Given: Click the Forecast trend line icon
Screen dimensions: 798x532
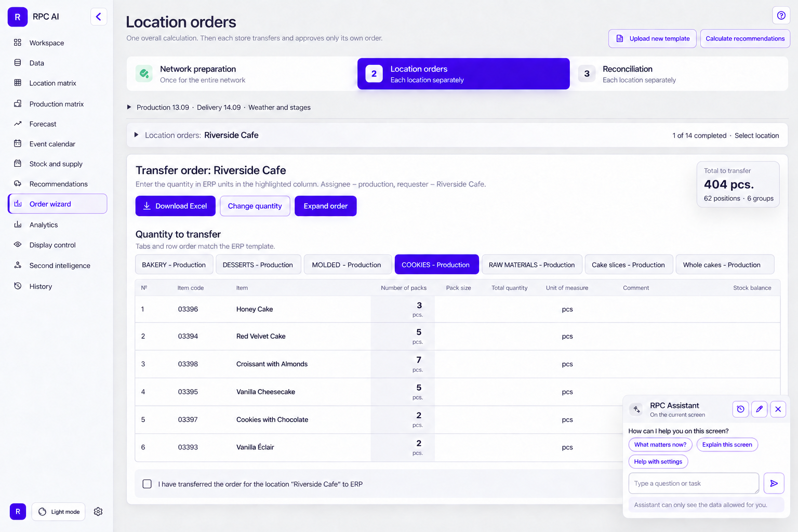Looking at the screenshot, I should click(x=18, y=124).
